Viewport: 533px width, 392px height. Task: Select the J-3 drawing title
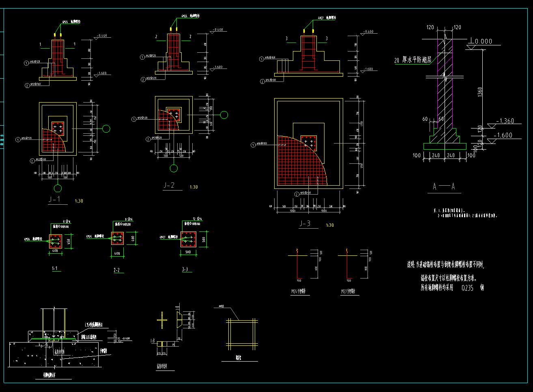[305, 223]
